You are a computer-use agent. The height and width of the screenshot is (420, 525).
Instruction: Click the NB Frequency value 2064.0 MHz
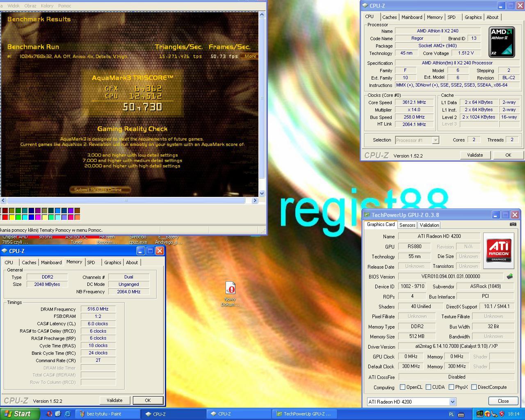click(128, 292)
